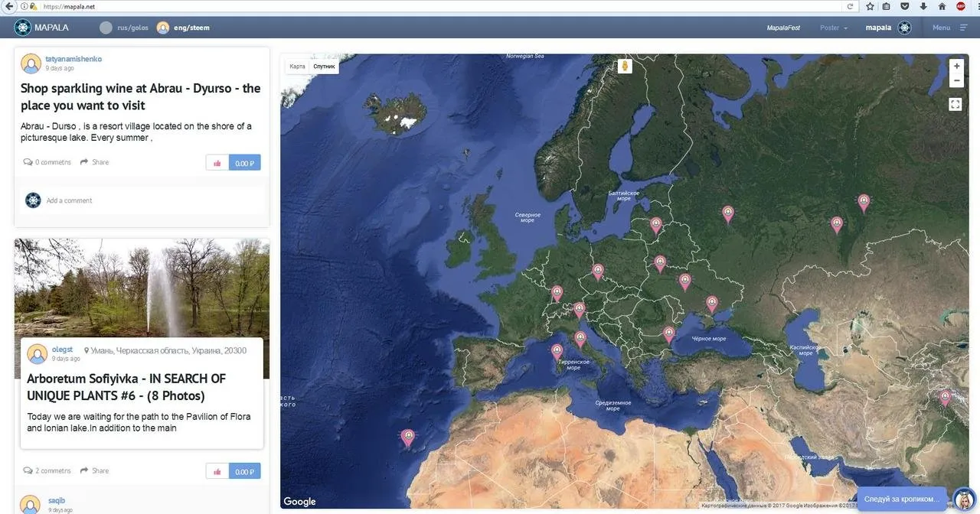
Task: Open the Abrau - Dyurso sparkling wine post
Action: click(x=140, y=96)
